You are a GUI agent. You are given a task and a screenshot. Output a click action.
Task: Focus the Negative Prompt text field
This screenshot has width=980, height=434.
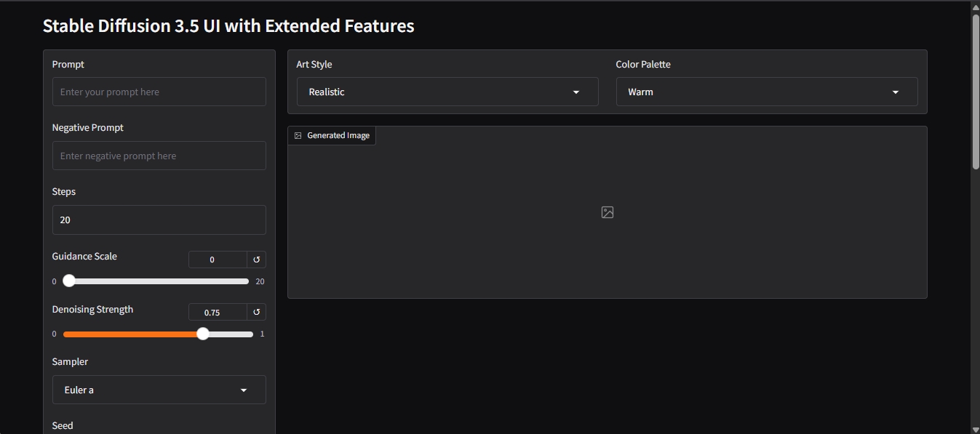coord(159,156)
